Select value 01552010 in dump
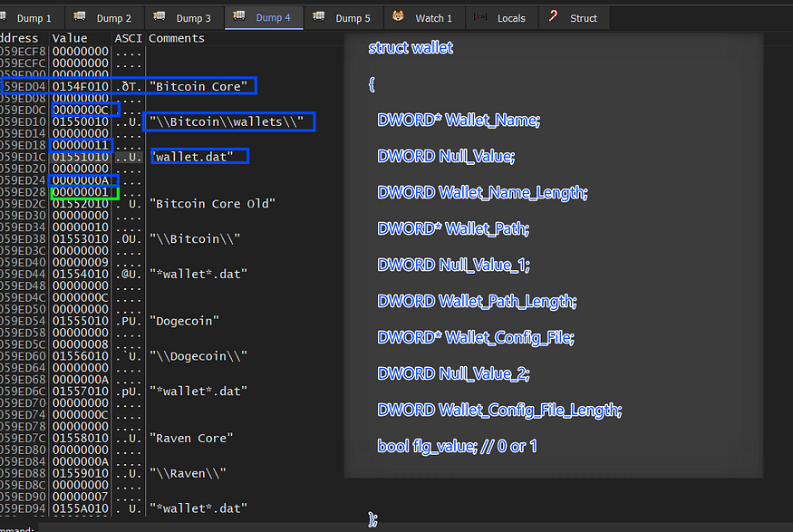 81,204
